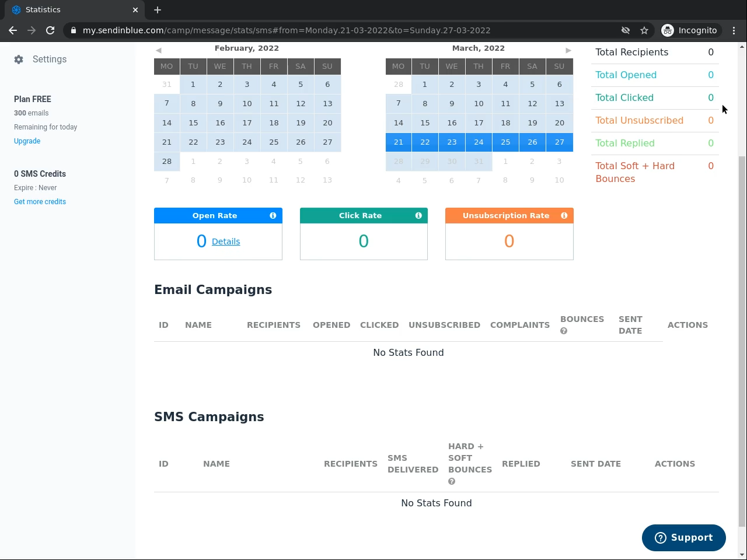
Task: Select March 15 in the calendar
Action: [x=425, y=123]
